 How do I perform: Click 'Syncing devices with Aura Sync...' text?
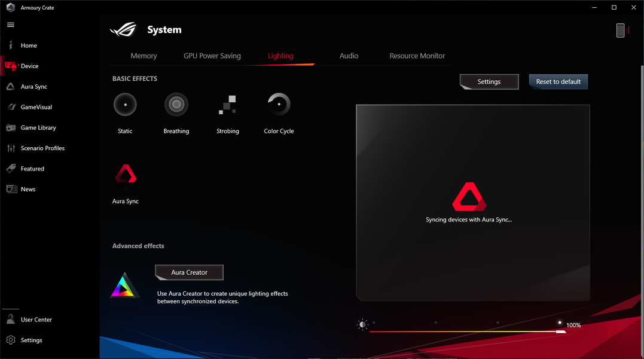click(x=469, y=220)
